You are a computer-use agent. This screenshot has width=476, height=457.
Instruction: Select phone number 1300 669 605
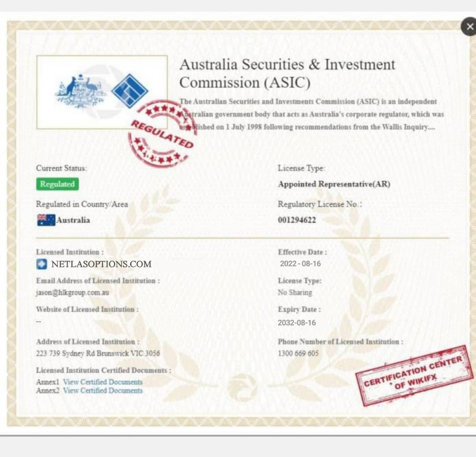[298, 353]
